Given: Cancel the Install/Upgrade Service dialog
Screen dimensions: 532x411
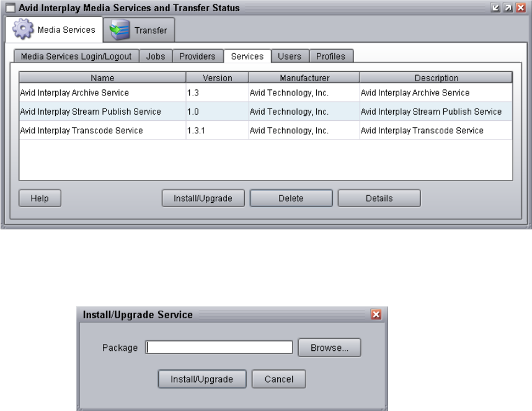Looking at the screenshot, I should point(279,379).
